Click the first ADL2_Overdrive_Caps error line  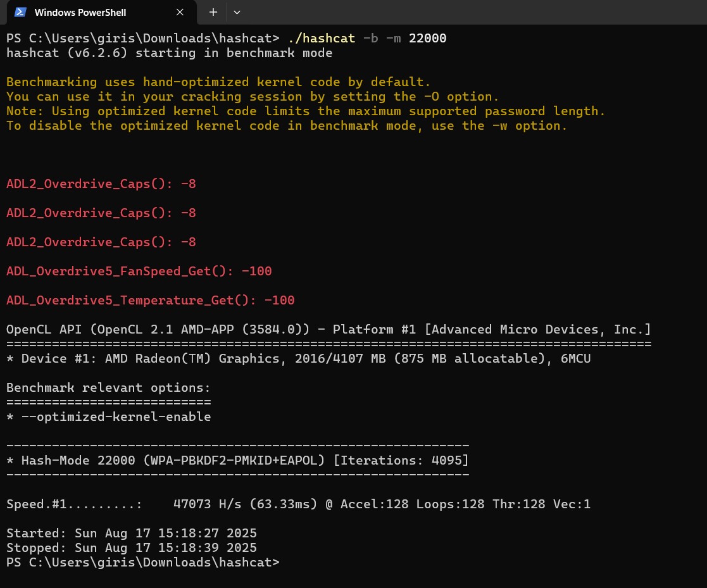click(x=101, y=184)
